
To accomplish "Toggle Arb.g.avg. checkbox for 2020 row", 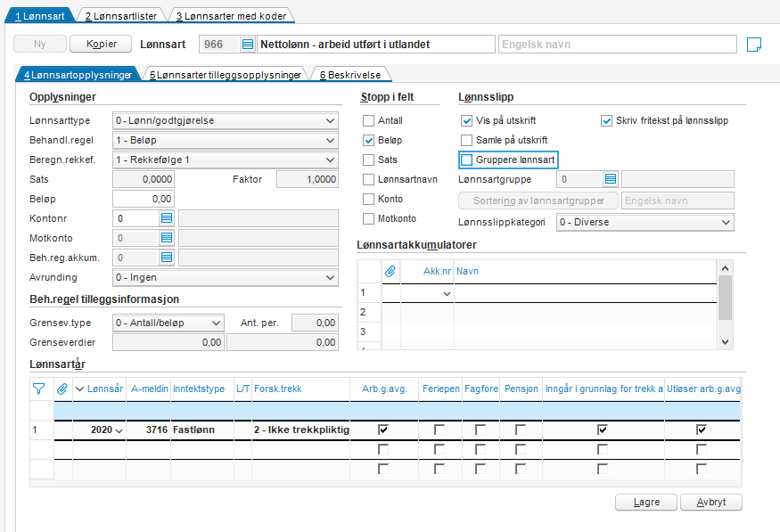I will click(x=383, y=430).
